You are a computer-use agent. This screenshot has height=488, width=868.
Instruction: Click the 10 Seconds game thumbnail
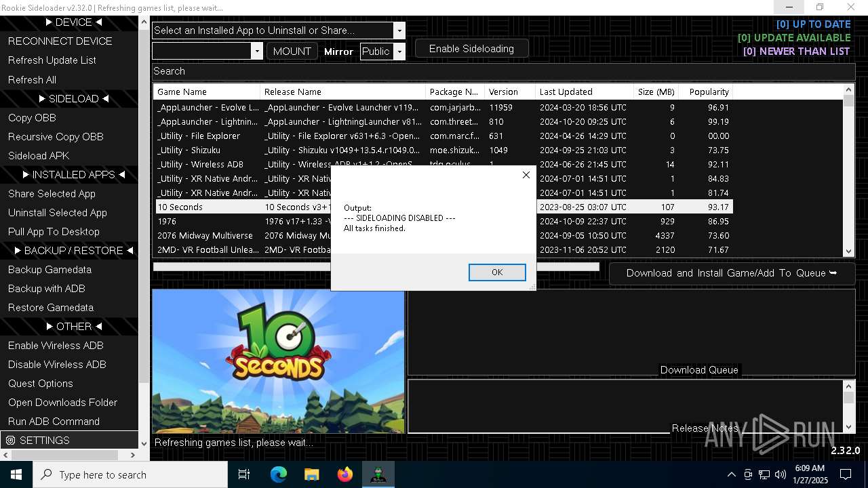278,361
